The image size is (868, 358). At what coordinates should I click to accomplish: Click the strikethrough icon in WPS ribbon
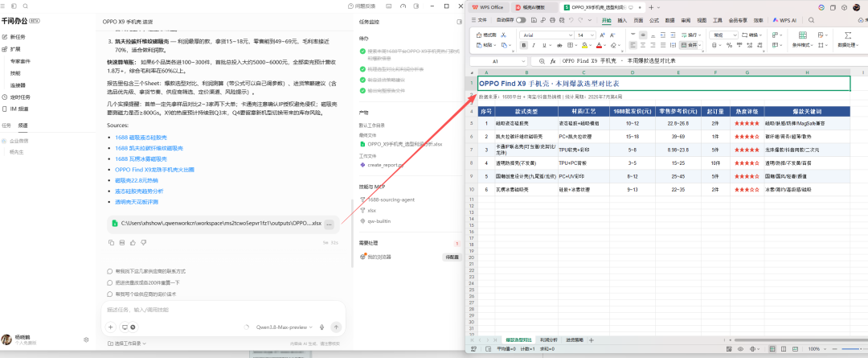point(558,45)
